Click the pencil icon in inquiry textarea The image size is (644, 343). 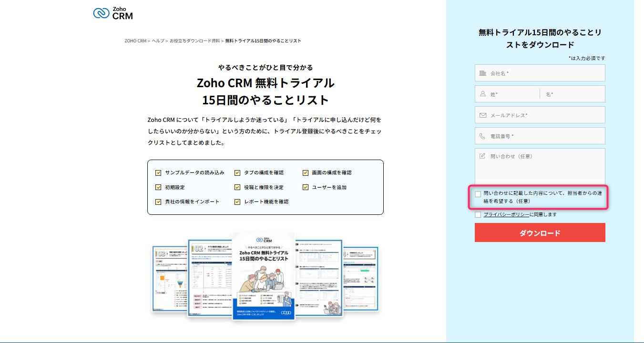coord(482,156)
